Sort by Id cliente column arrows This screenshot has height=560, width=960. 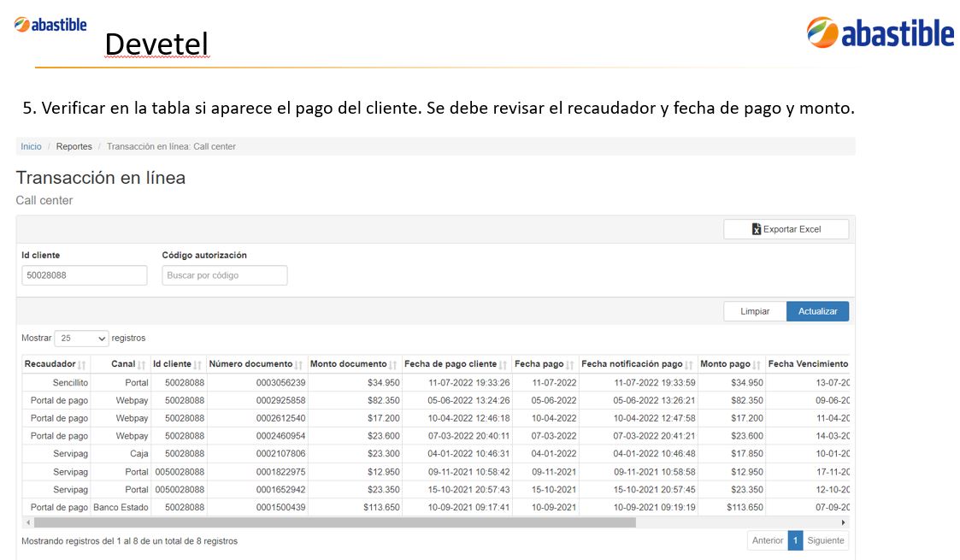coord(197,365)
